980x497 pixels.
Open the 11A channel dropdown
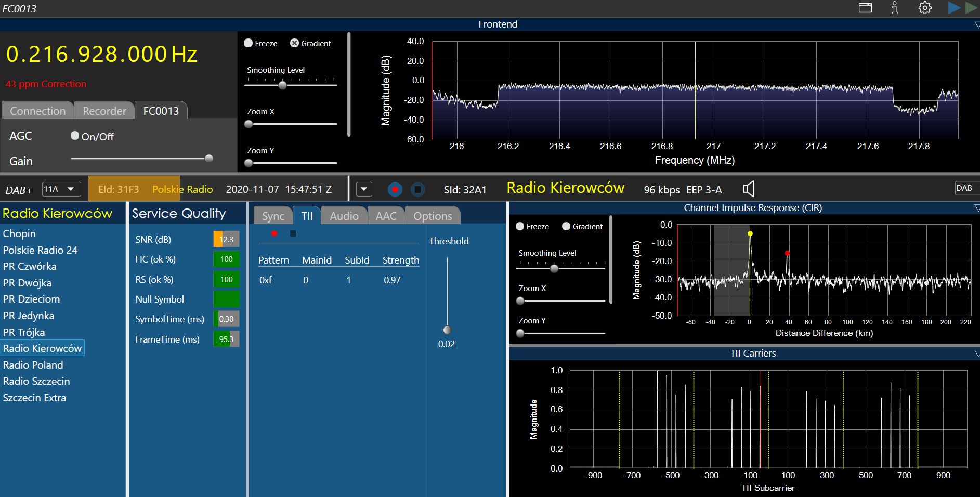61,189
